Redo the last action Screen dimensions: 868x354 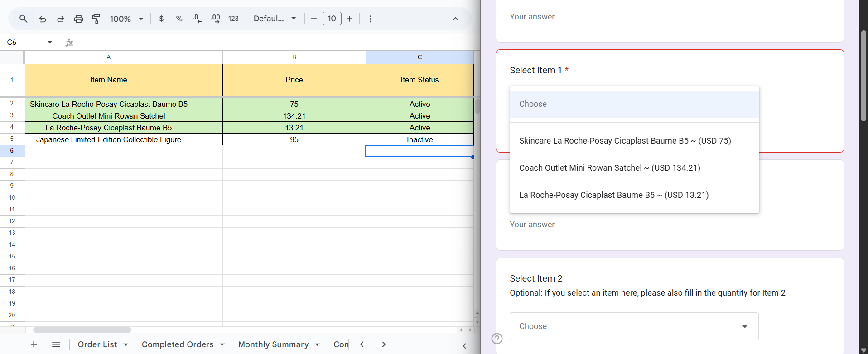(60, 19)
